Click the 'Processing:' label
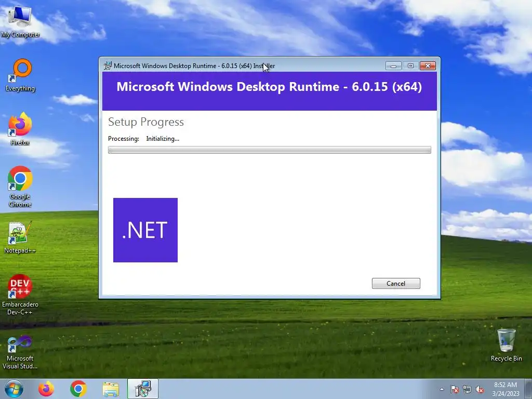 [124, 138]
